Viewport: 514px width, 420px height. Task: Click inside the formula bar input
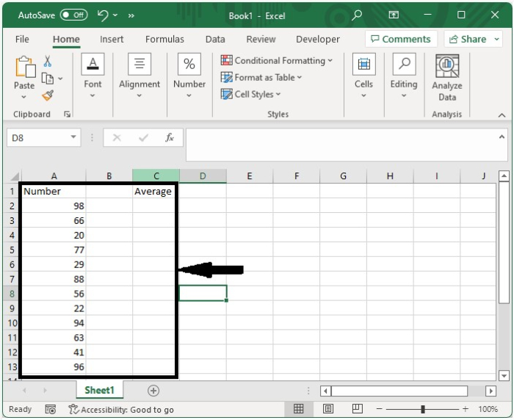[x=341, y=145]
